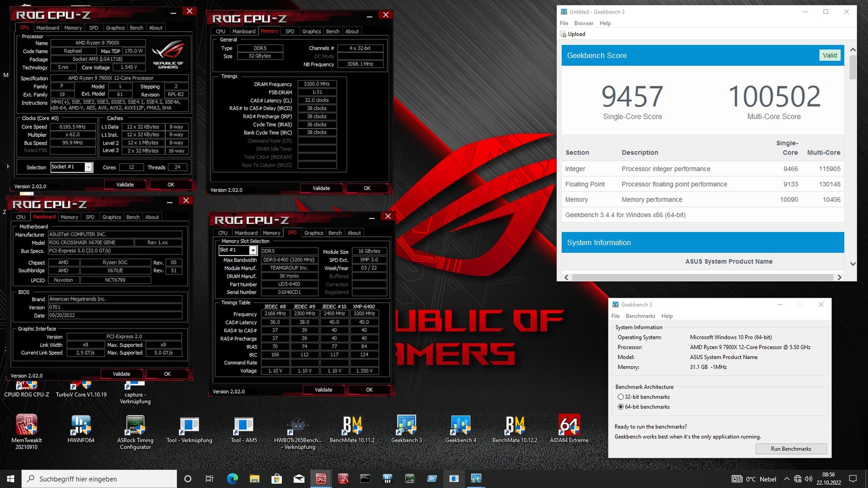
Task: Open Benchmarks menu in Geekbench 3 window
Action: pos(640,316)
